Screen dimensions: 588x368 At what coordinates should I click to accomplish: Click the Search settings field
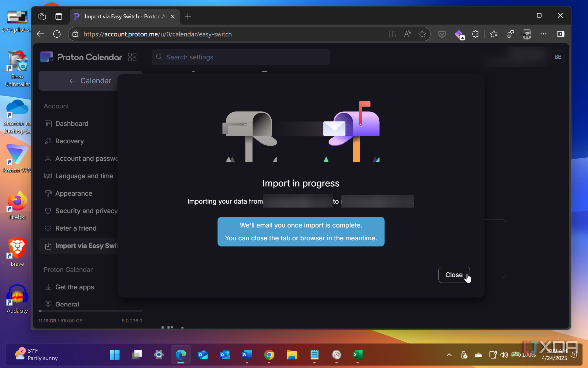pyautogui.click(x=241, y=57)
